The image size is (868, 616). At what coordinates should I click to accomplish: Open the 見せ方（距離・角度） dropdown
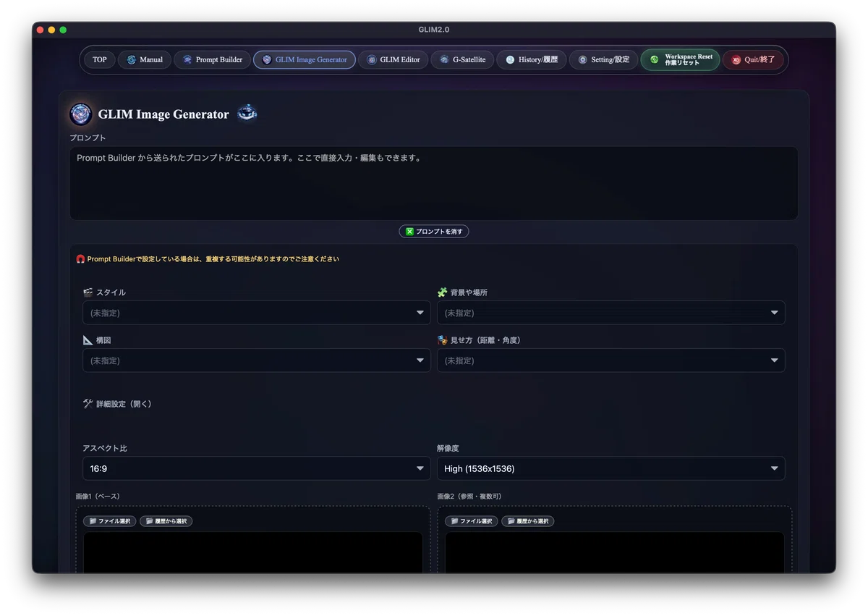point(610,360)
